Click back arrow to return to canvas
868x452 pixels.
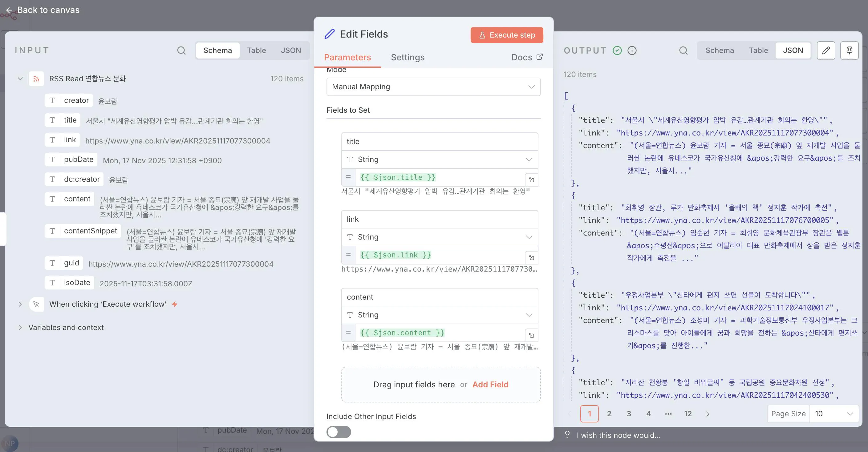pos(9,10)
